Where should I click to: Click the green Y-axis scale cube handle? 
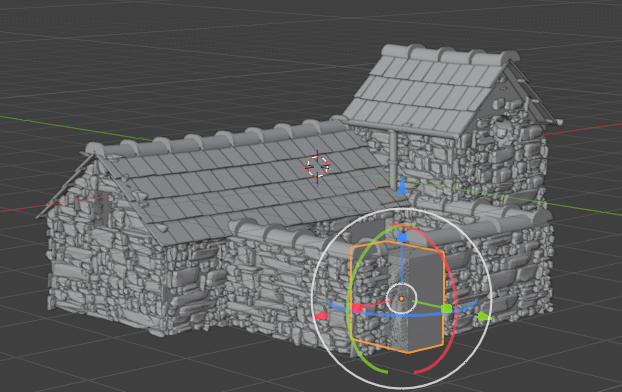pos(447,309)
